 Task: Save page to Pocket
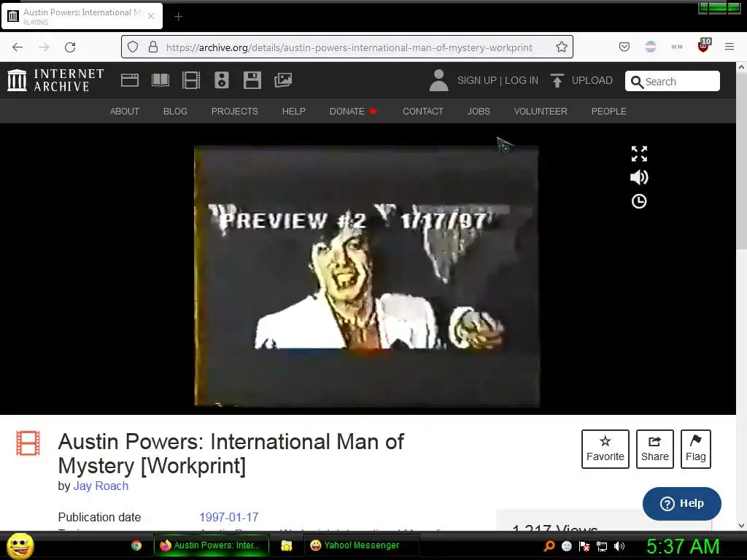(x=624, y=47)
